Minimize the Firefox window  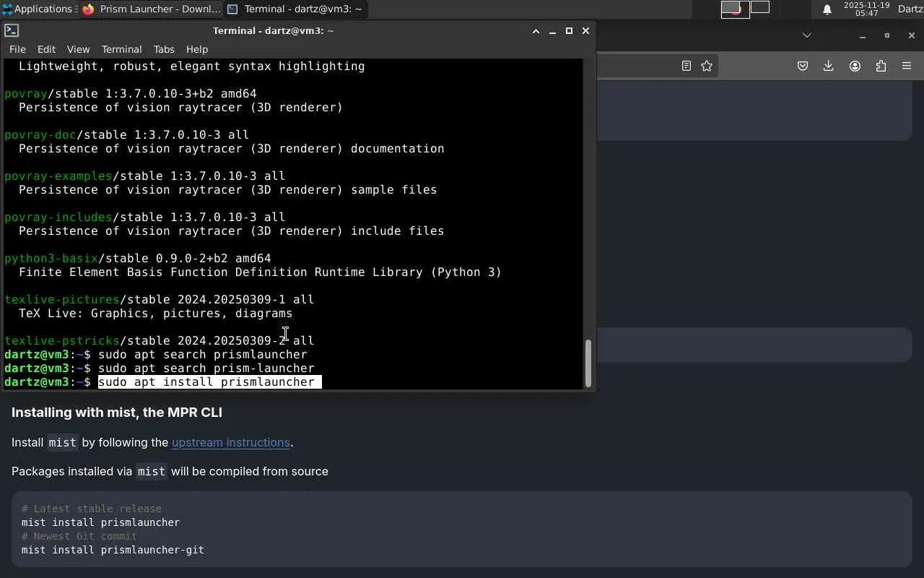(863, 35)
